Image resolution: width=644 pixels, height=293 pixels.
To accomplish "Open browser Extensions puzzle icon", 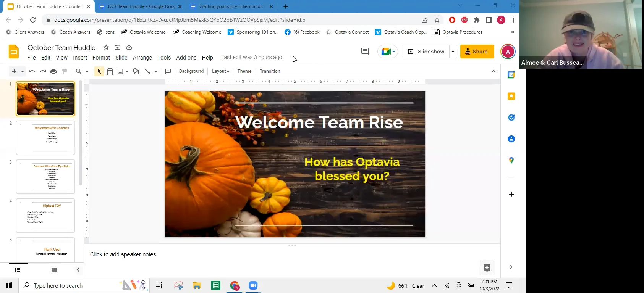I will click(476, 20).
